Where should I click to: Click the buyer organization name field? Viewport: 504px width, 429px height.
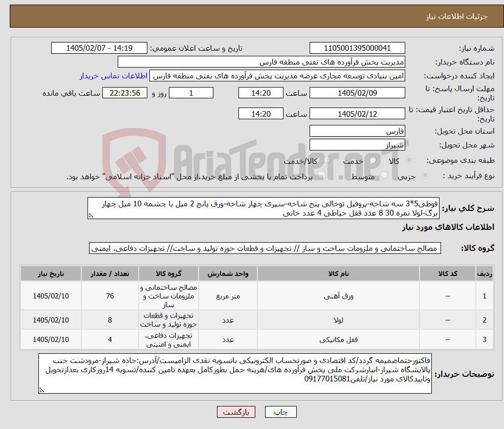click(x=261, y=62)
